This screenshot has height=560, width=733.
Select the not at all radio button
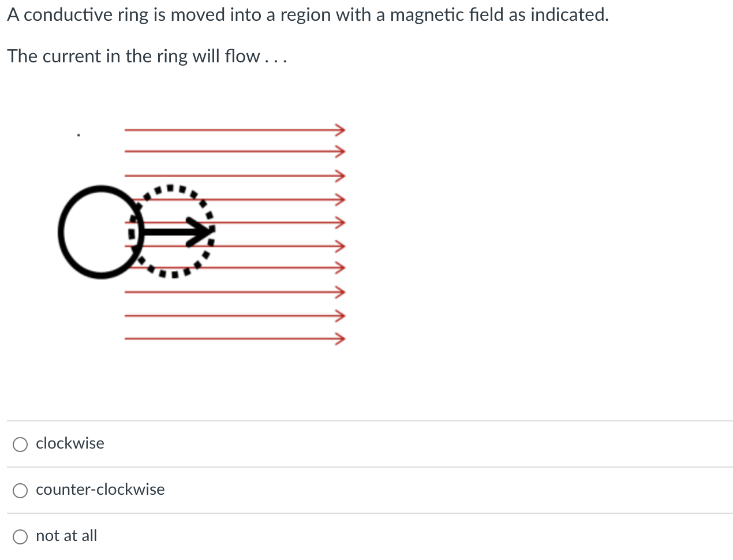[20, 536]
